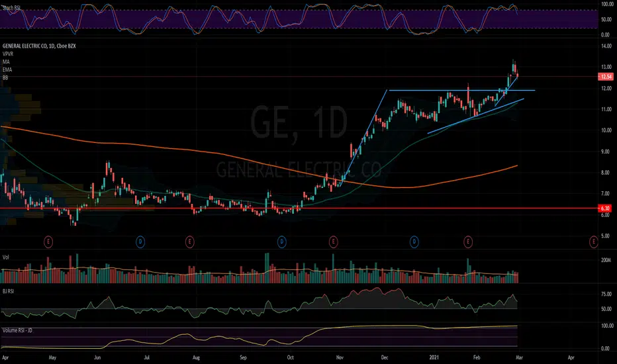Click the red 6.30 horizontal line price tag

606,208
